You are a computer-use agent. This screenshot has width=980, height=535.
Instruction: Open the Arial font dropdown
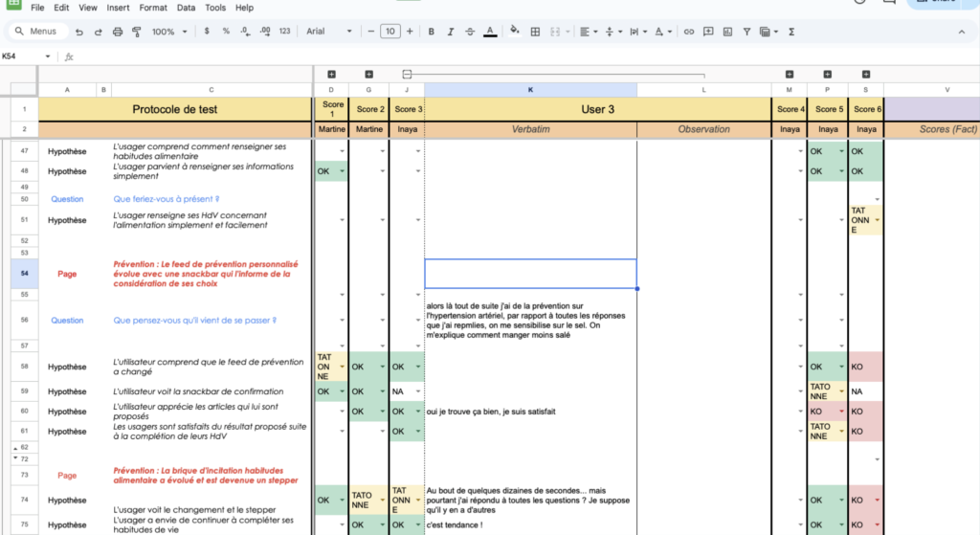tap(327, 32)
